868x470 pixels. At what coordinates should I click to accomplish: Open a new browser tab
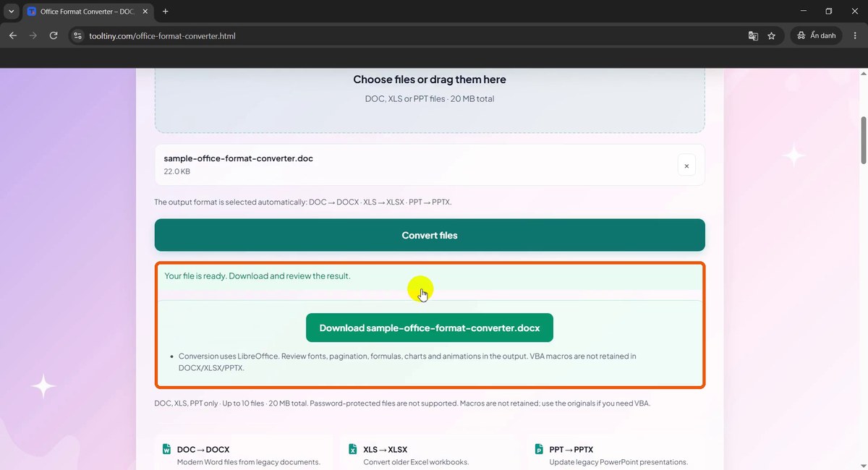[x=165, y=12]
